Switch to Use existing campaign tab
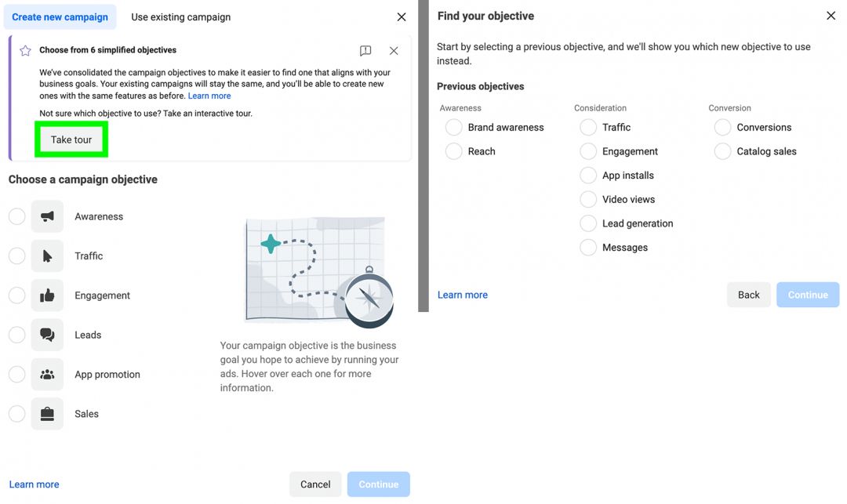This screenshot has width=847, height=504. point(180,17)
